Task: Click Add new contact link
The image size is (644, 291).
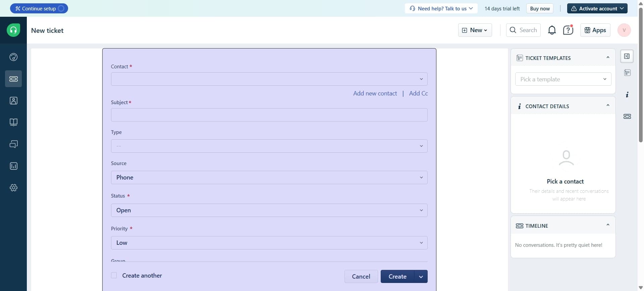Action: click(x=375, y=93)
